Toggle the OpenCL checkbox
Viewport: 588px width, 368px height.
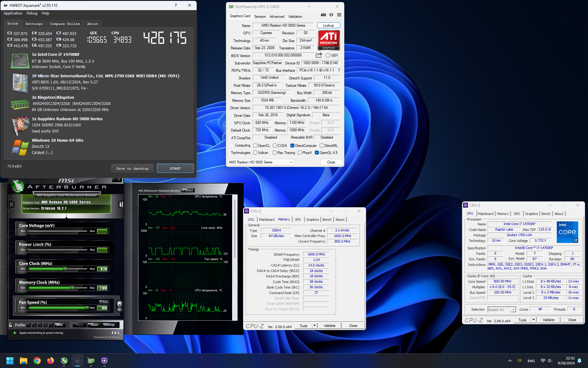click(255, 146)
